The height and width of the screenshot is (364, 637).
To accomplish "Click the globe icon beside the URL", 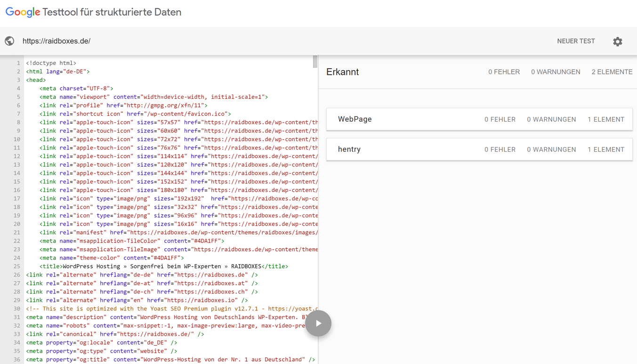I will pos(9,41).
